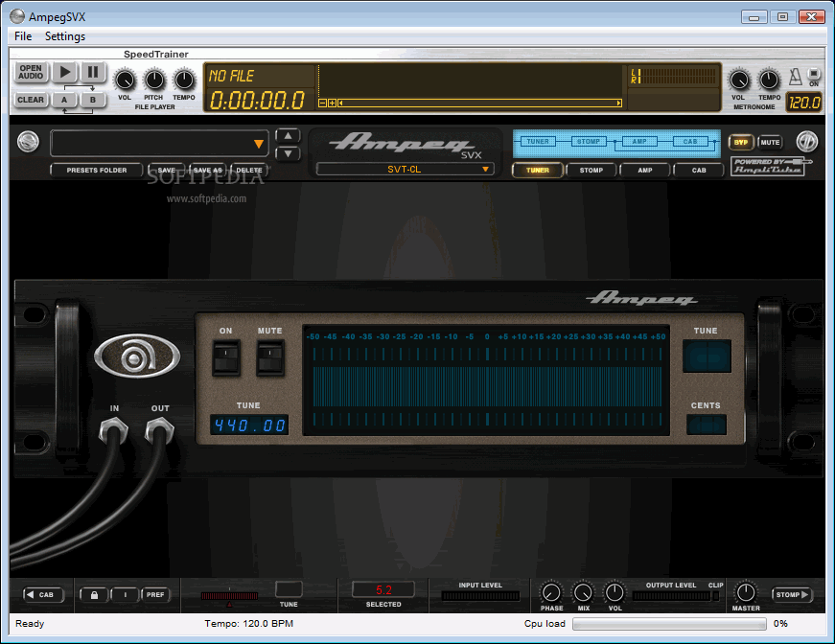Image resolution: width=835 pixels, height=644 pixels.
Task: Click SAVE AS preset button
Action: [x=208, y=171]
